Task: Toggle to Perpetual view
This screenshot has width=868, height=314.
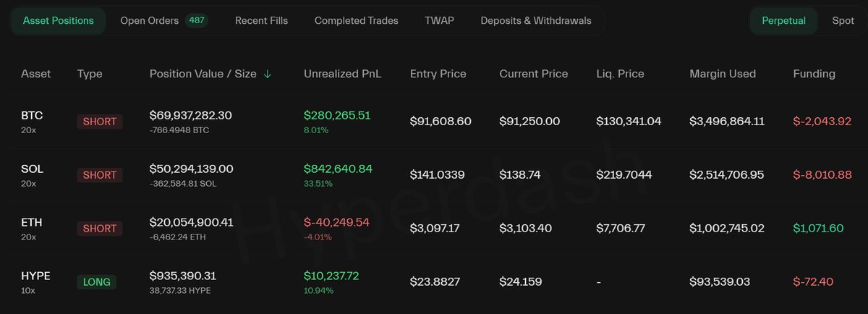Action: click(783, 20)
